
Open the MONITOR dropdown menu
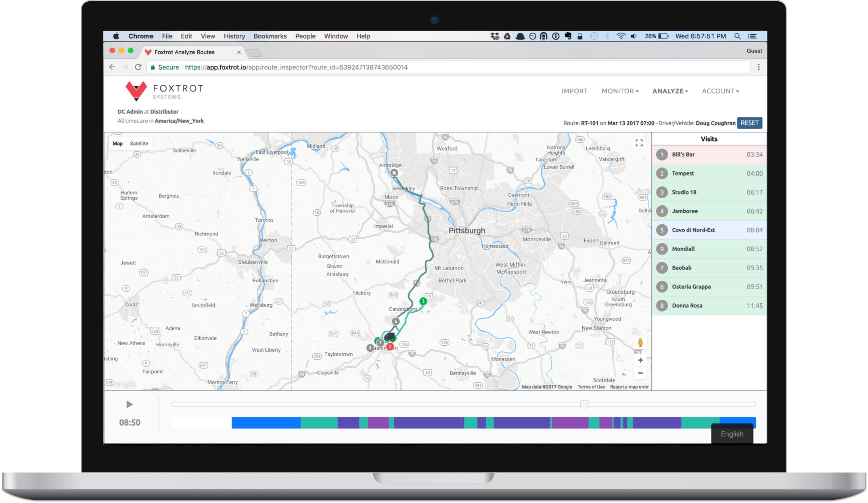[x=620, y=91]
